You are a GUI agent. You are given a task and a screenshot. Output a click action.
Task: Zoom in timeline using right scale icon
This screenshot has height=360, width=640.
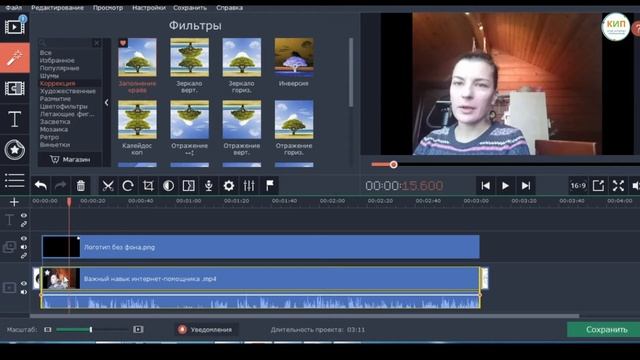coord(138,329)
